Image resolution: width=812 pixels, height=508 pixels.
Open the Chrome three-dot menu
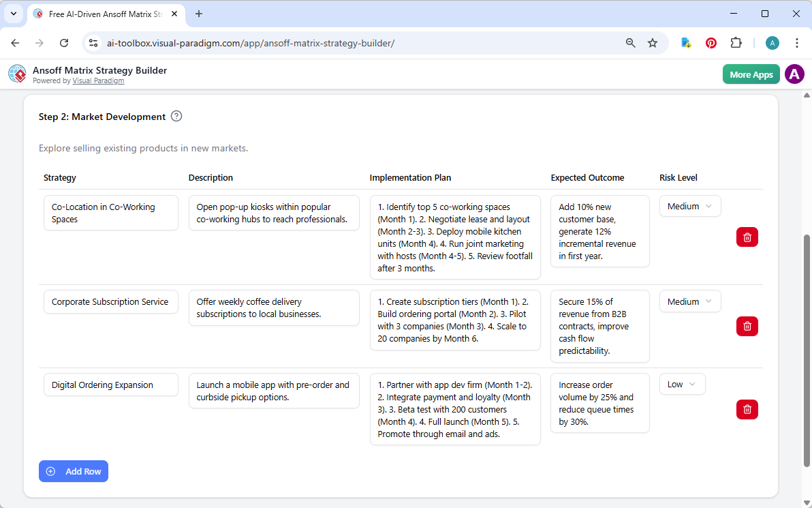coord(797,42)
